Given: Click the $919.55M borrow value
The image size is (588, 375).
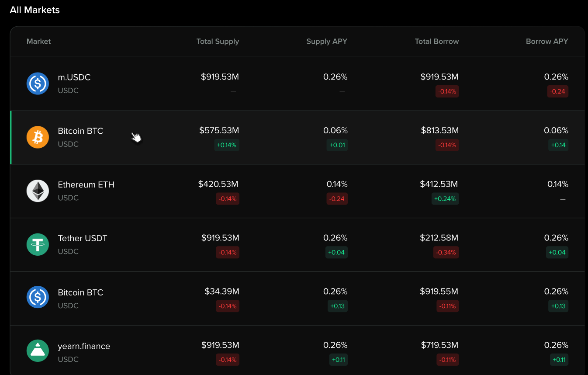Looking at the screenshot, I should pos(439,292).
